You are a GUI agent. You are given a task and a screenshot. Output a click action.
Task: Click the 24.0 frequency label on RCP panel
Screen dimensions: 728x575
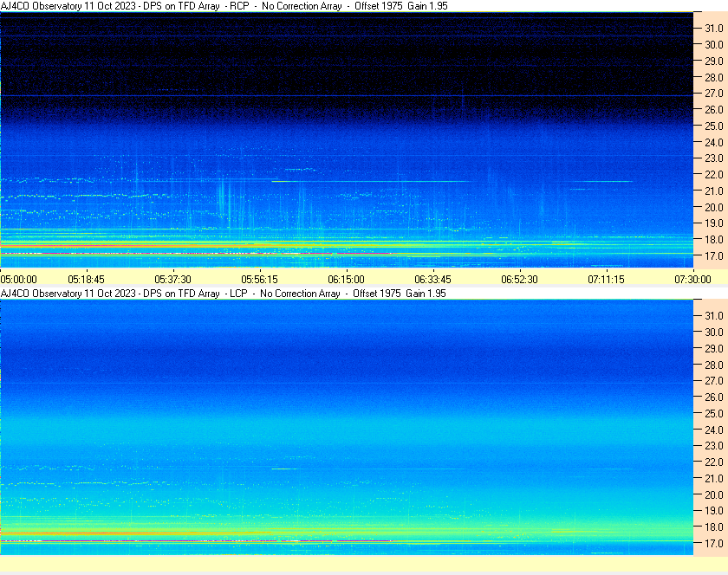714,142
